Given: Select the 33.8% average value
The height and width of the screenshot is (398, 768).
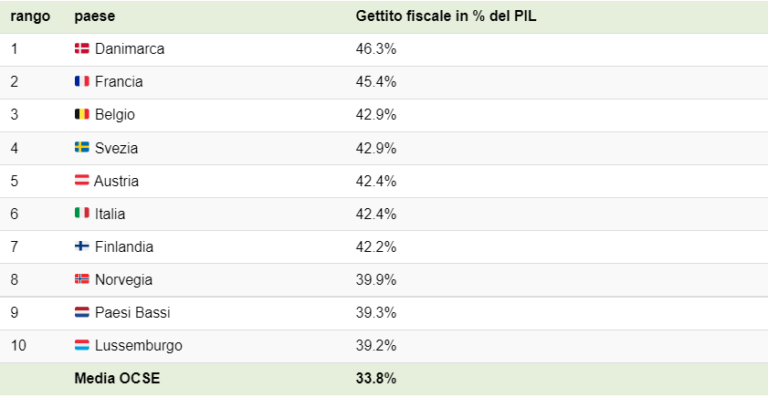Looking at the screenshot, I should 376,378.
